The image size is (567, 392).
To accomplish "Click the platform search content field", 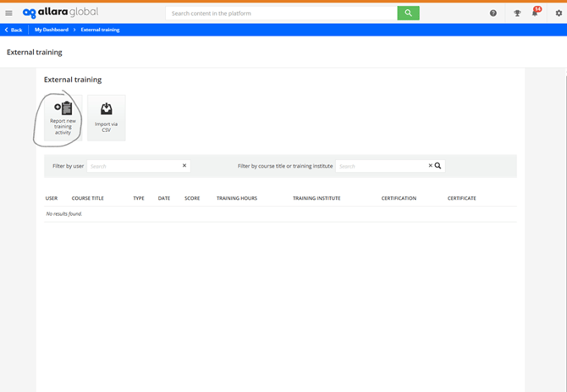I will (x=281, y=14).
